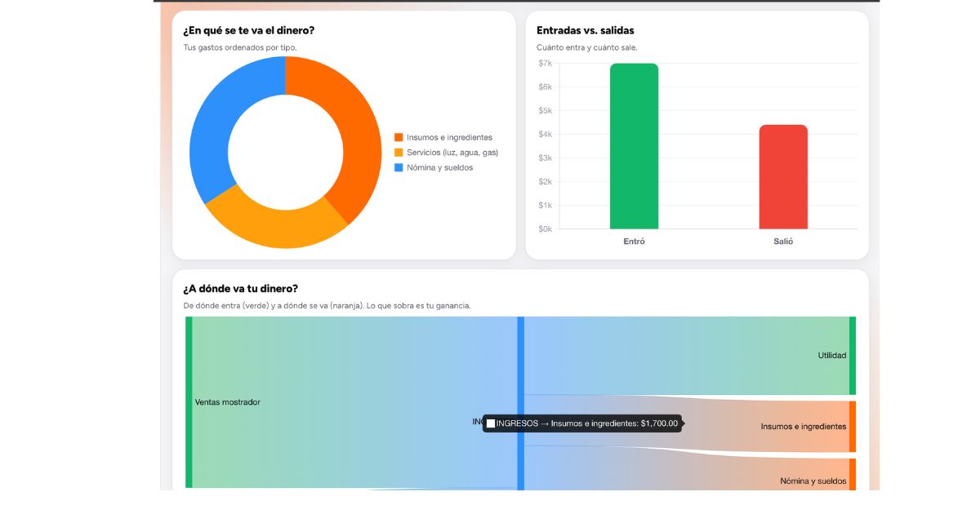Click the white square marker in the tooltip

[491, 423]
